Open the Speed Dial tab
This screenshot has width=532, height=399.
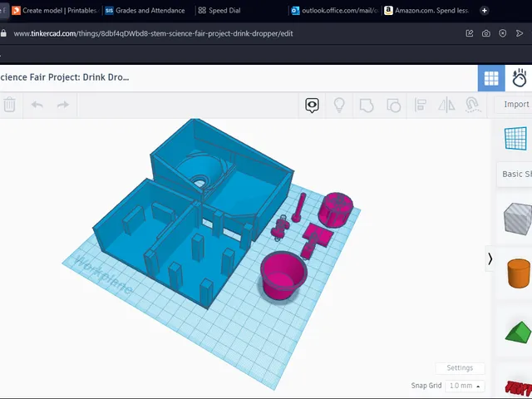(219, 11)
